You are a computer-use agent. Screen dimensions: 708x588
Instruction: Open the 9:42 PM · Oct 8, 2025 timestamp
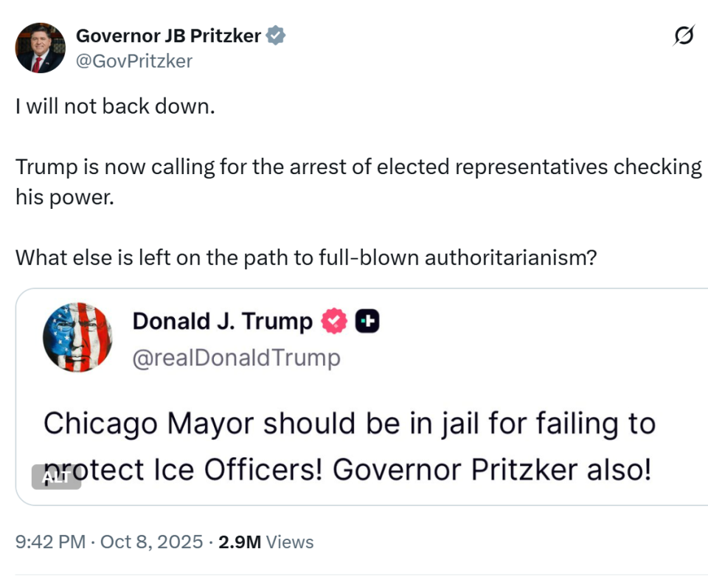pyautogui.click(x=109, y=542)
